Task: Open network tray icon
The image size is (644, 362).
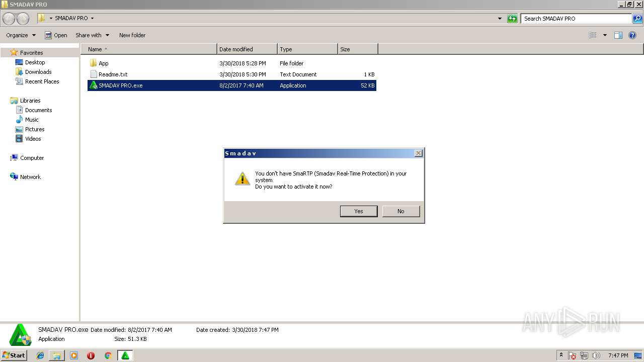Action: point(584,355)
